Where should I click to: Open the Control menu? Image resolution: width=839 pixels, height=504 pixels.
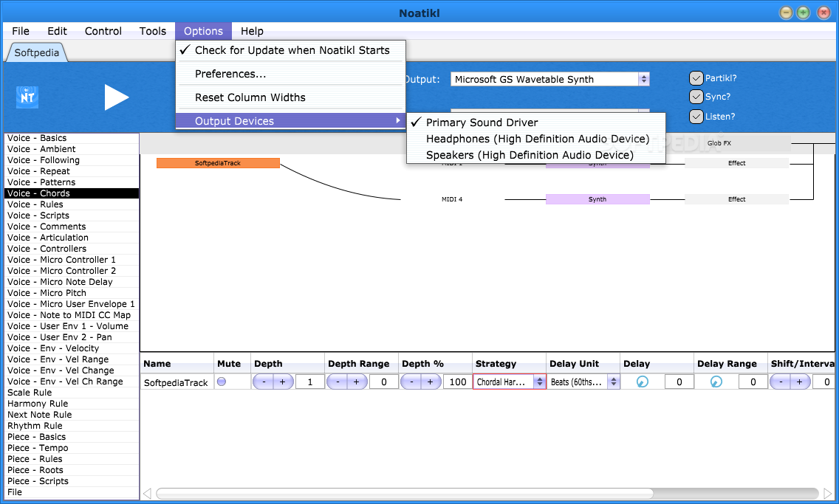[103, 31]
